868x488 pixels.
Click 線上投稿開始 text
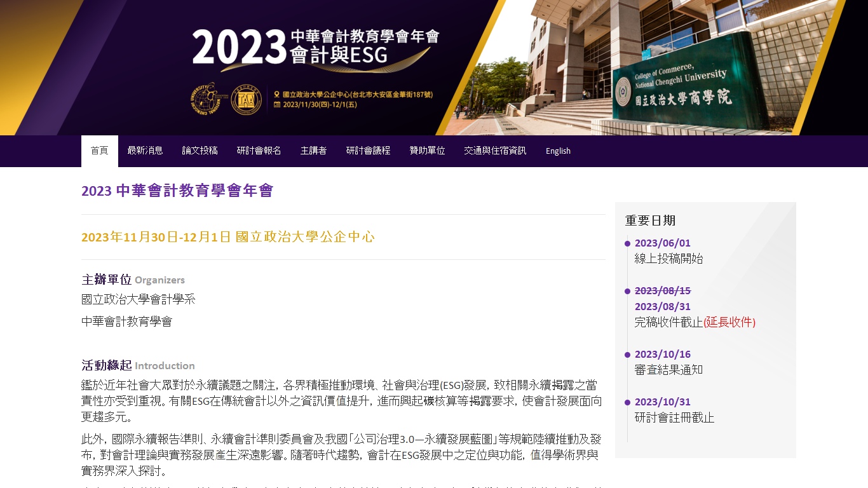pyautogui.click(x=669, y=259)
